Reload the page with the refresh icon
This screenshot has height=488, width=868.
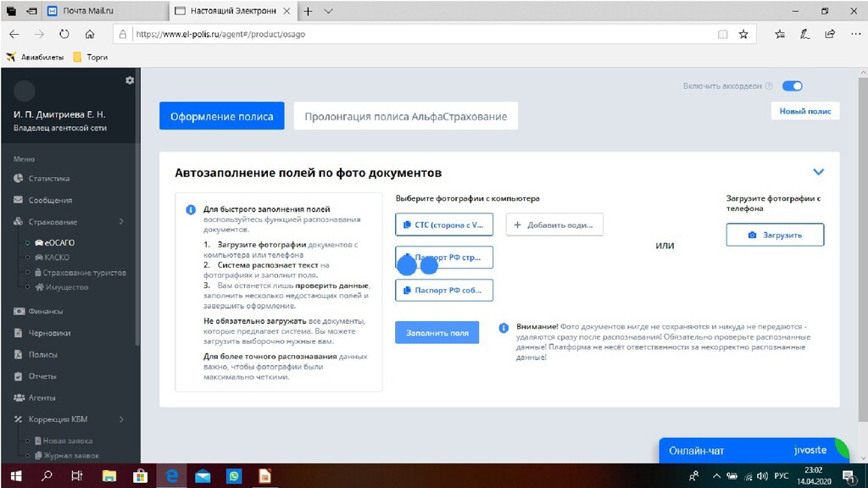coord(64,34)
